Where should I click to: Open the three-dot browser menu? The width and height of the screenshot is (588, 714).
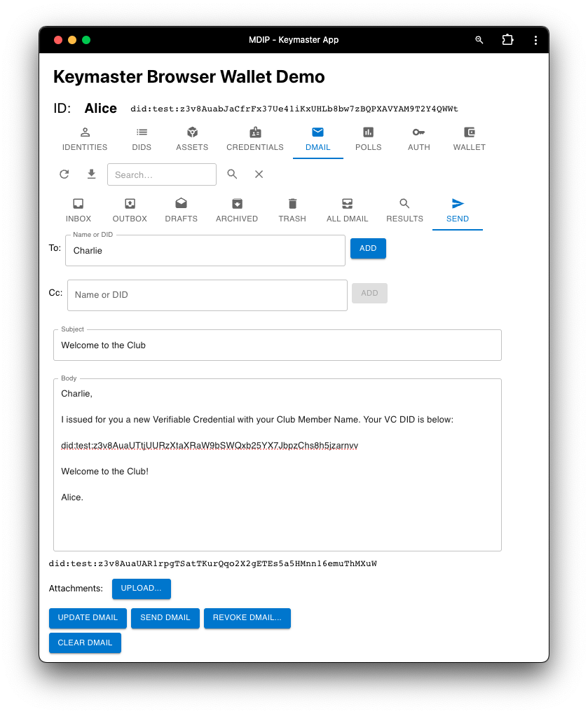[535, 40]
